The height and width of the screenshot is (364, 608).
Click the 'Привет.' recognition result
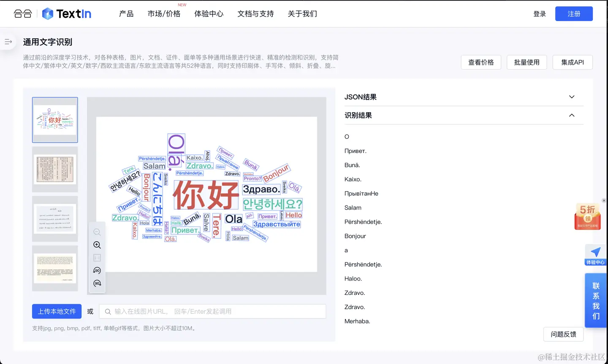356,151
